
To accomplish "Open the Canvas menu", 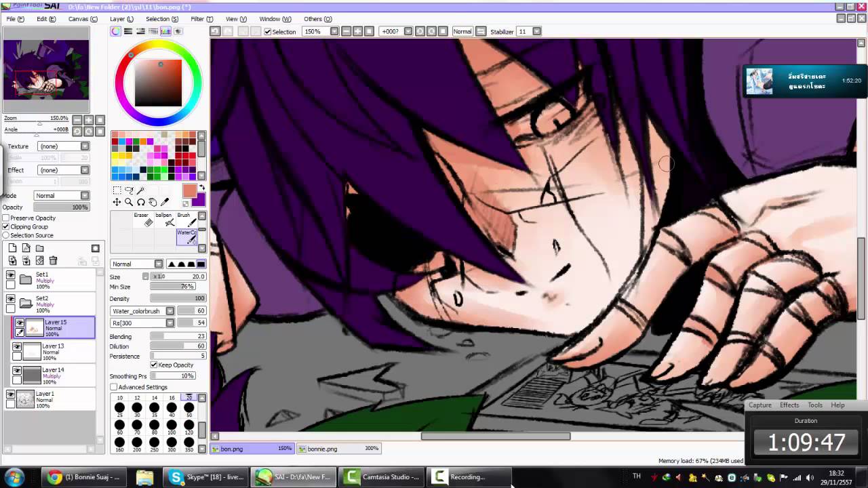I will pos(82,19).
